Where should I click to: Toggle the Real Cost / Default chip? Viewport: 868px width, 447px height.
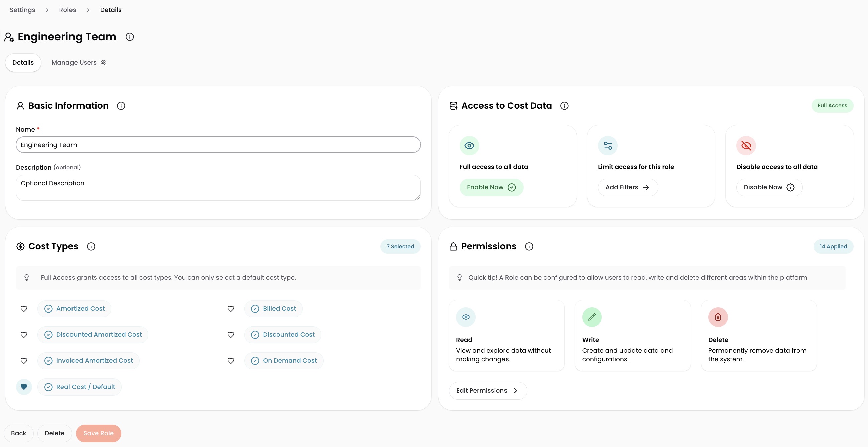(x=80, y=387)
